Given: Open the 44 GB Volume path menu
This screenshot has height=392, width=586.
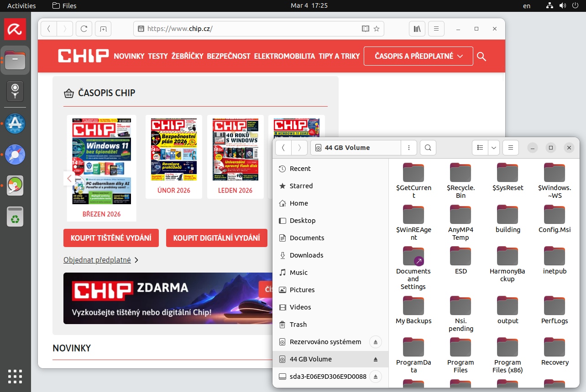Looking at the screenshot, I should (x=409, y=148).
